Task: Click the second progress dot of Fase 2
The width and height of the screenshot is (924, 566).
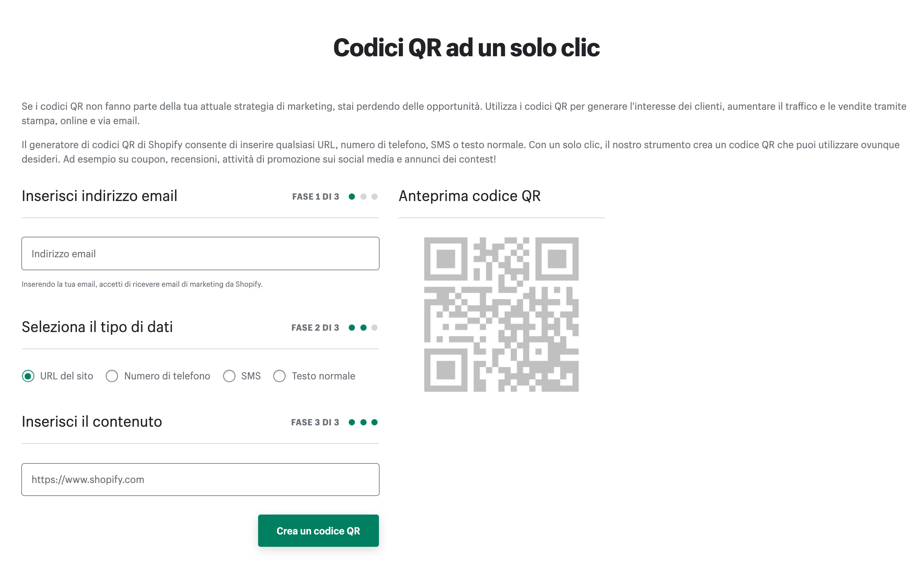Action: tap(363, 327)
